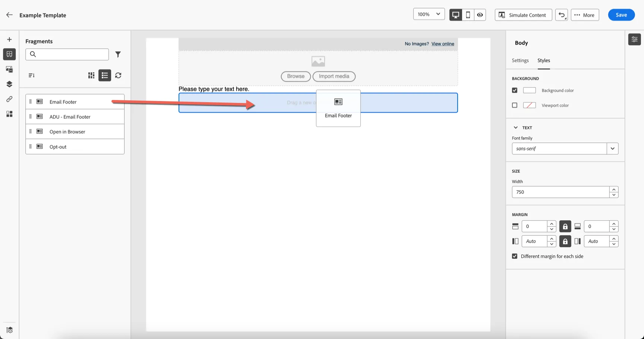Toggle the eye preview mode
644x339 pixels.
click(480, 15)
